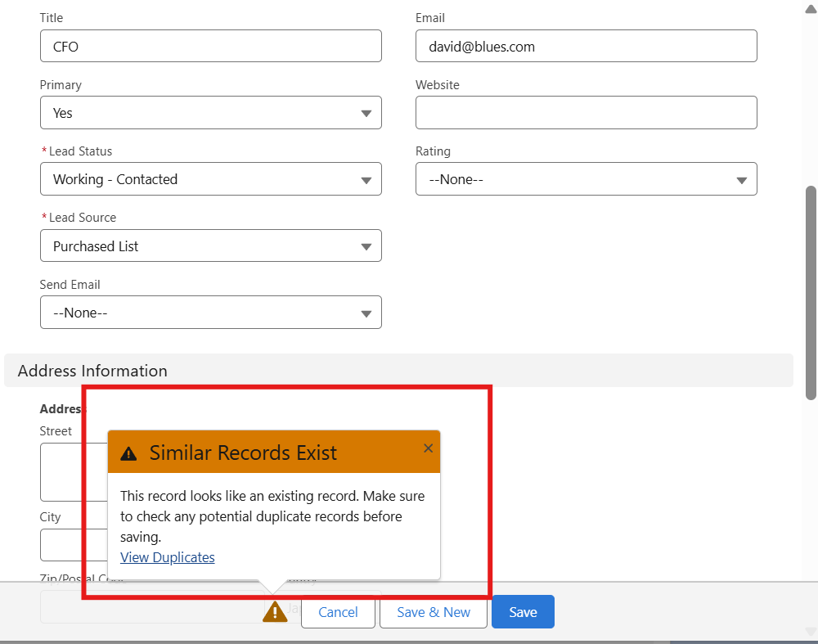Click the vertical scrollbar thumb

(x=811, y=290)
